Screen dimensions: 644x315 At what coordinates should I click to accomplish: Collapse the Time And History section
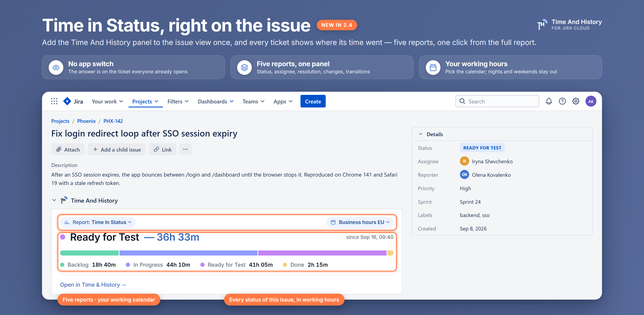(x=54, y=200)
